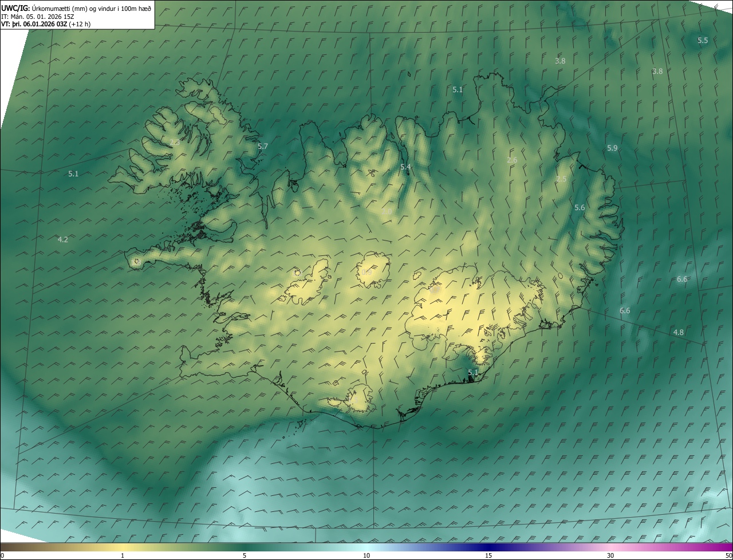The height and width of the screenshot is (560, 733).
Task: Click the colorbar tick label 0
Action: click(x=2, y=556)
